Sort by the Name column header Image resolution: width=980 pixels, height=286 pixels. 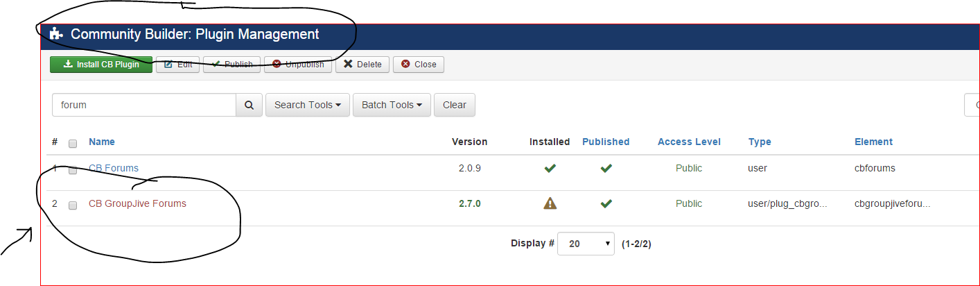click(x=102, y=142)
